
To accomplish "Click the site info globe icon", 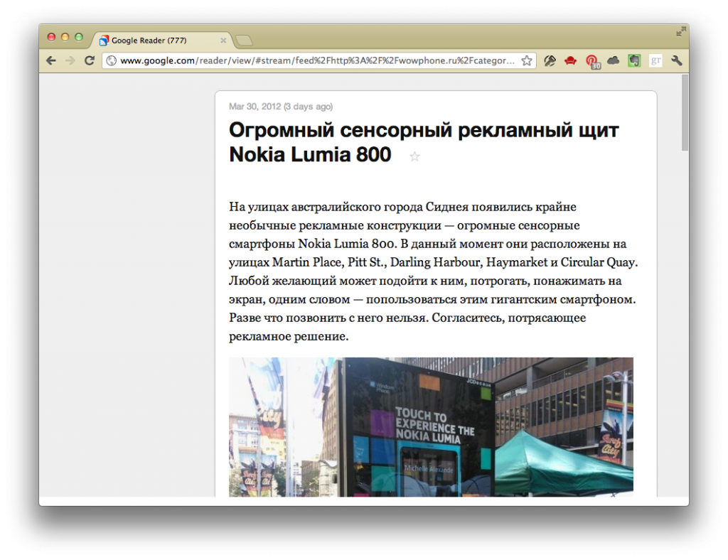I will [x=112, y=61].
